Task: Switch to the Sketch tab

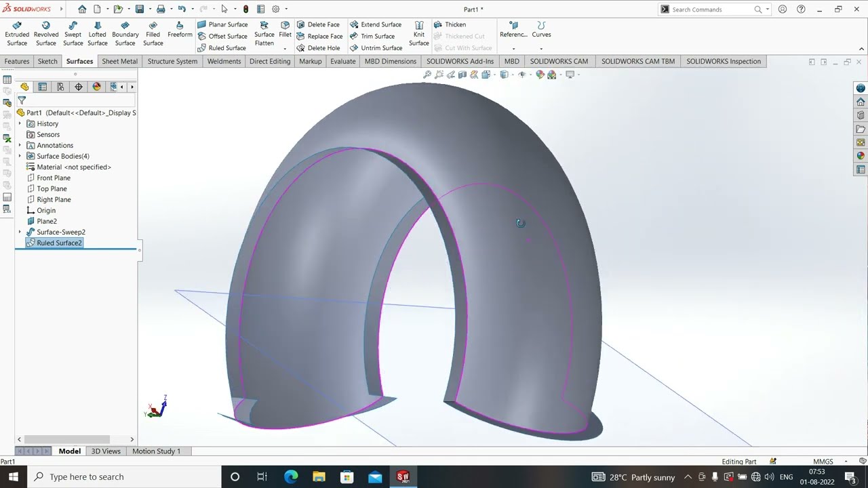Action: (x=47, y=61)
